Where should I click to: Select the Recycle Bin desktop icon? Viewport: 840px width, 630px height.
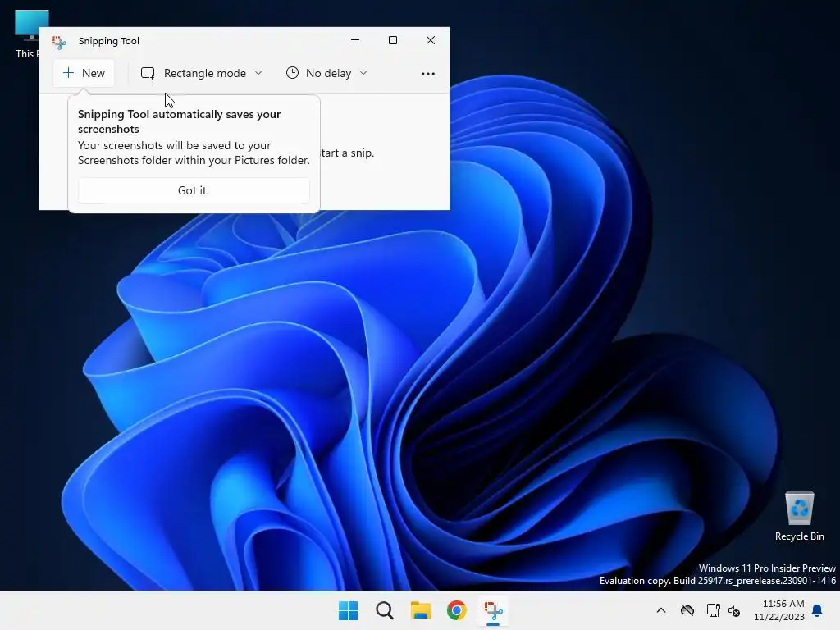(799, 515)
